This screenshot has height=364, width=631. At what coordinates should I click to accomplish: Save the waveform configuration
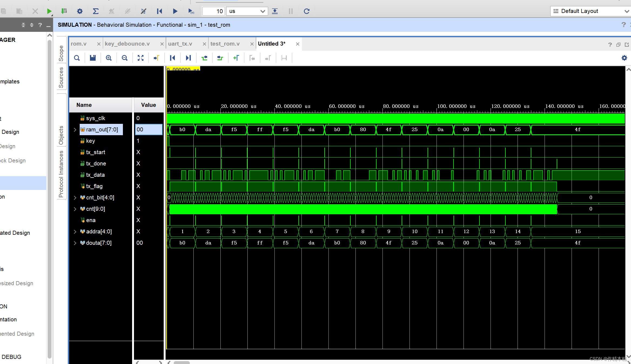pos(93,58)
